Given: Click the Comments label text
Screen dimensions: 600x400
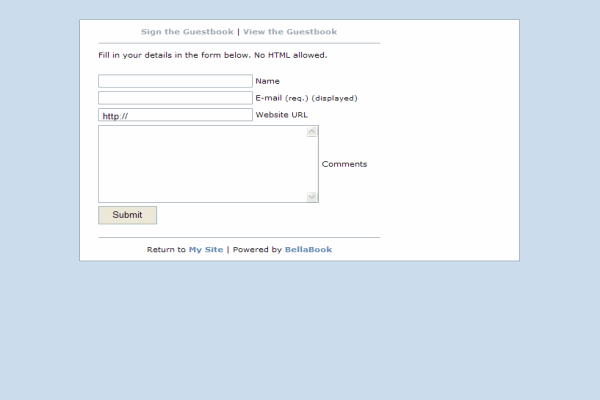Looking at the screenshot, I should tap(344, 164).
